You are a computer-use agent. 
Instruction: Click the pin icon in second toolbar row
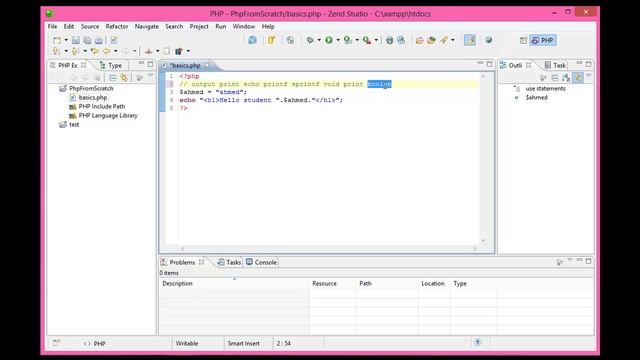[149, 51]
